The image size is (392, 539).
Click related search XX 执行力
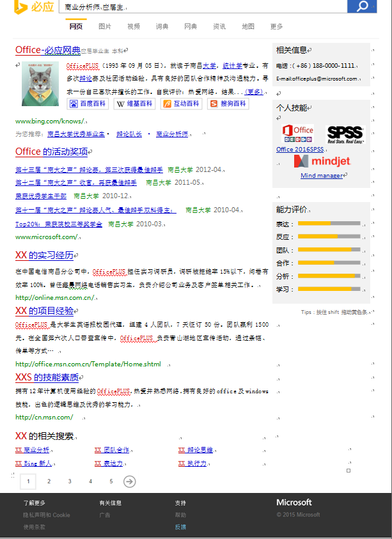tap(192, 464)
